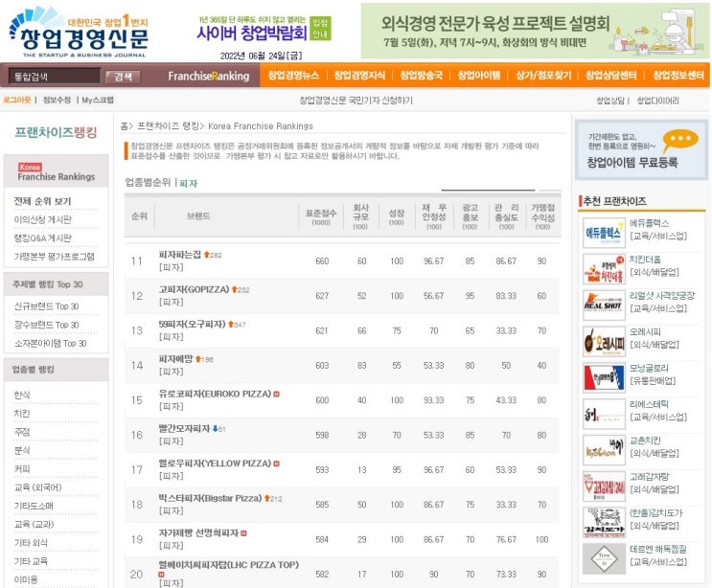Open the 창업아이템 menu
Image resolution: width=712 pixels, height=588 pixels.
(x=478, y=76)
